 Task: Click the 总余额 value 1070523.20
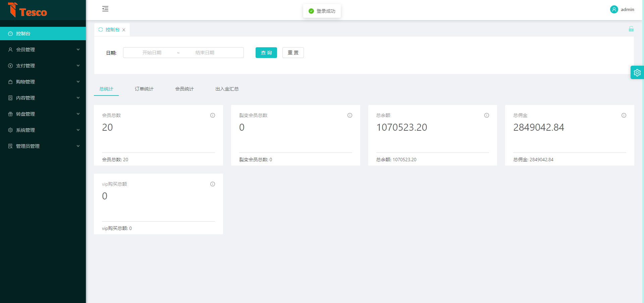[402, 127]
